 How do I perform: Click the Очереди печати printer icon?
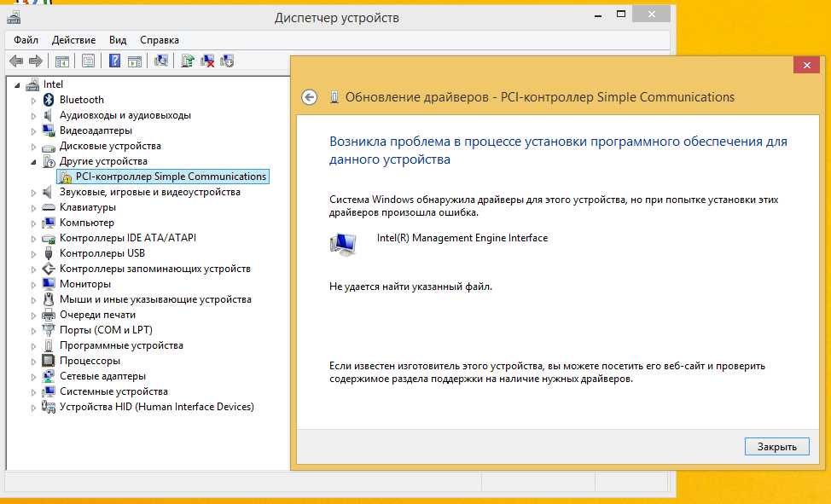click(x=49, y=315)
